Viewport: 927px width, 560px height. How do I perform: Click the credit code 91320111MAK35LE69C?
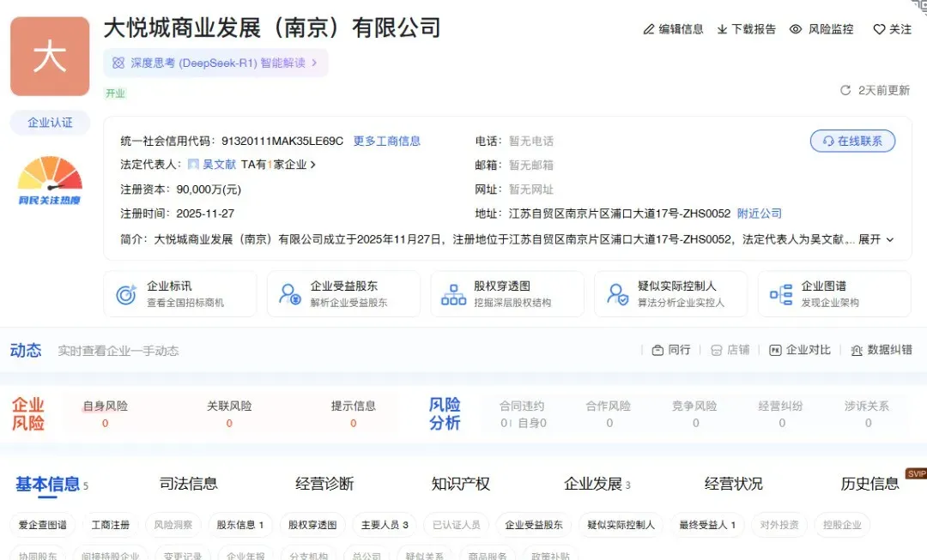pyautogui.click(x=282, y=141)
